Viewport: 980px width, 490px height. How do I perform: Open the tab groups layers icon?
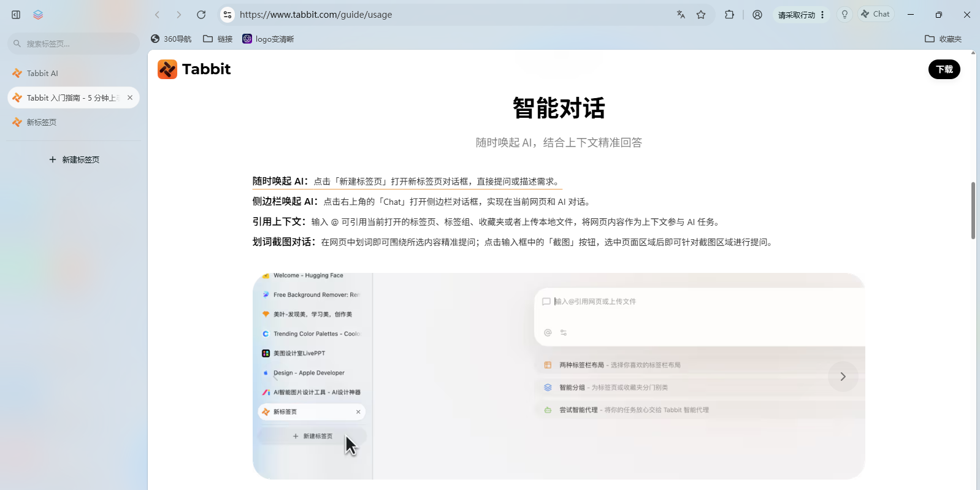(38, 15)
